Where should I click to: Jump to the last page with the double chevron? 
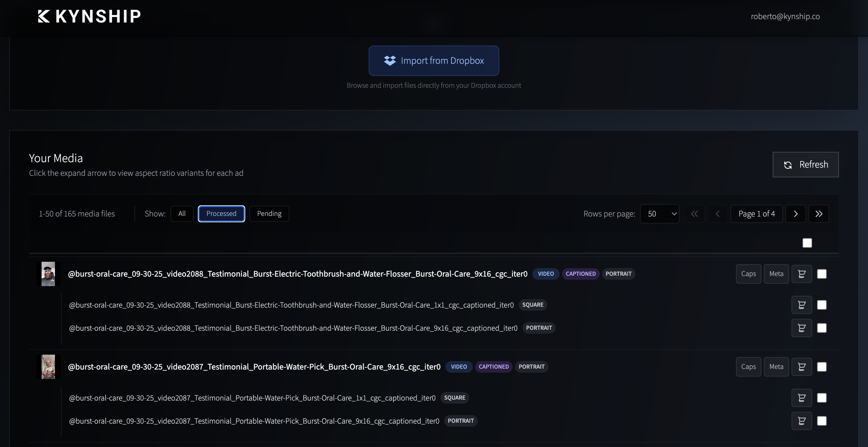819,213
